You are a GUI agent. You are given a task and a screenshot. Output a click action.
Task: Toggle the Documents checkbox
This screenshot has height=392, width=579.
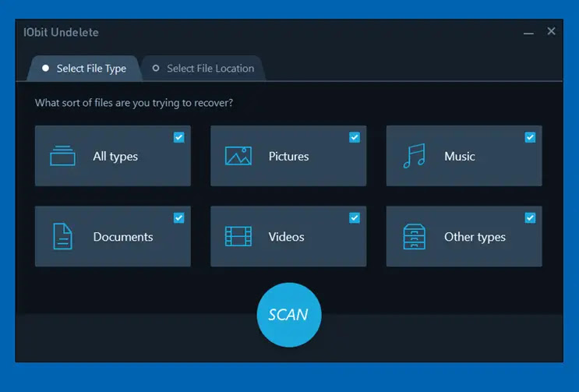point(178,217)
